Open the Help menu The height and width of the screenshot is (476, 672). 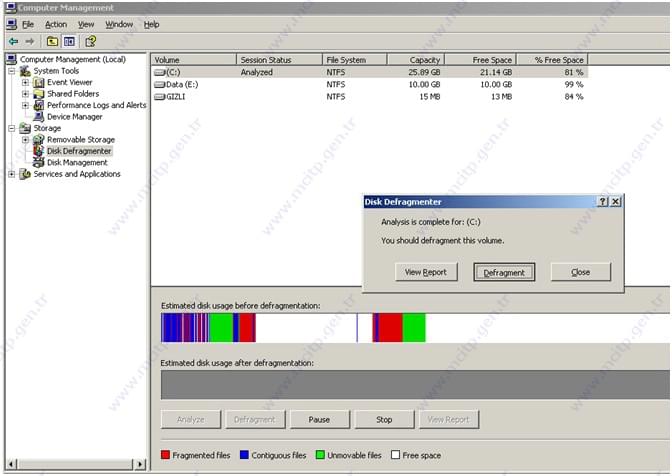point(151,24)
